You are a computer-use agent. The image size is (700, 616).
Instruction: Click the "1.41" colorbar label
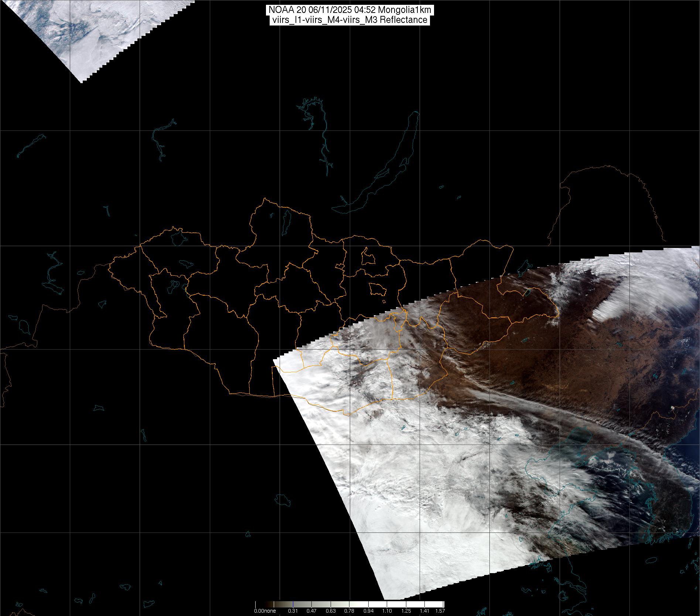click(425, 611)
